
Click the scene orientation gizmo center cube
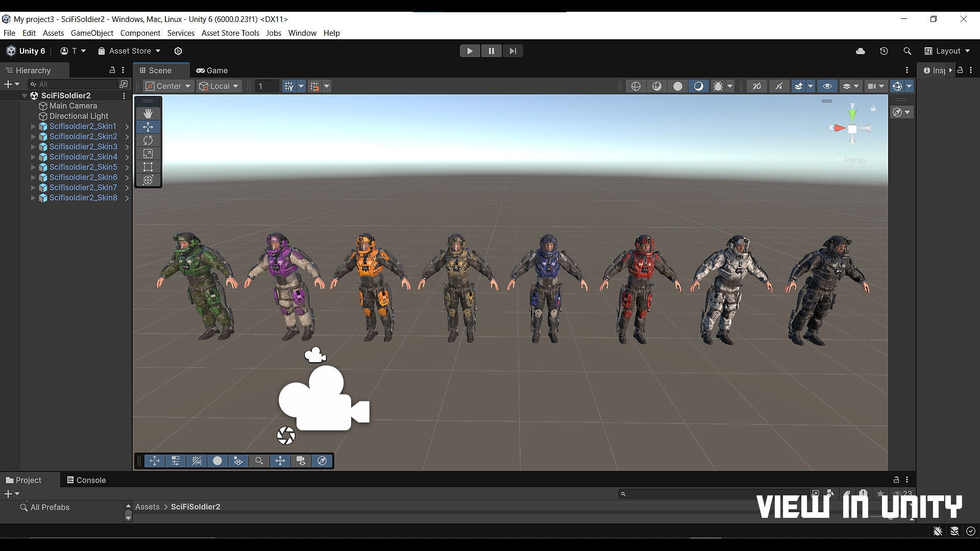point(852,129)
